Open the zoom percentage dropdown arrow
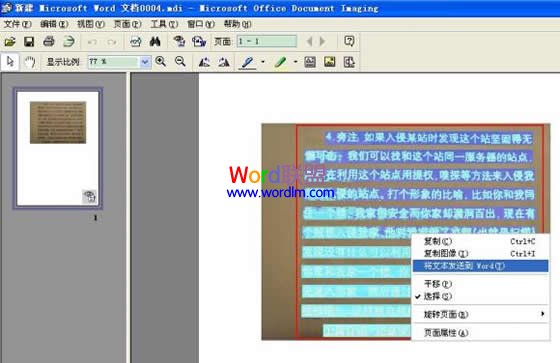The image size is (560, 363). [x=145, y=62]
